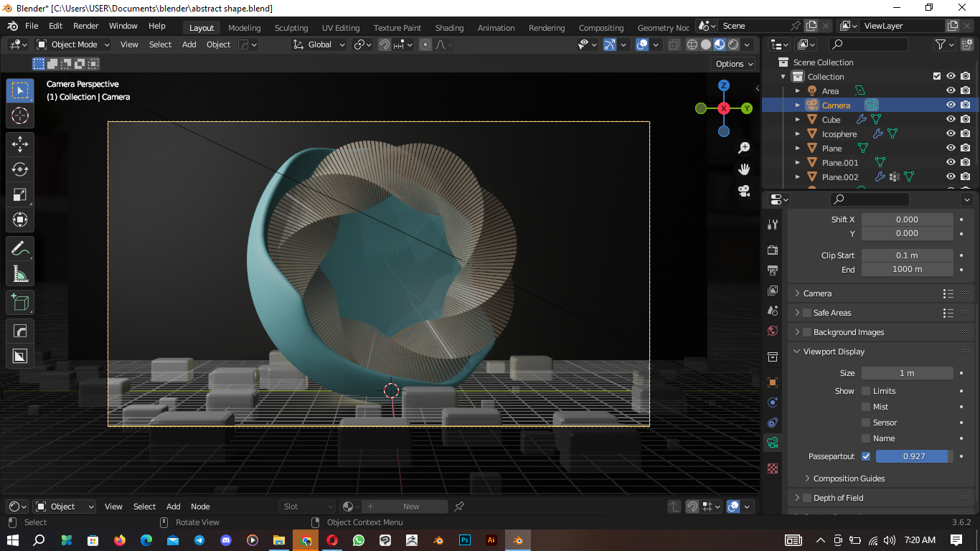Enable the Name checkbox

coord(866,438)
